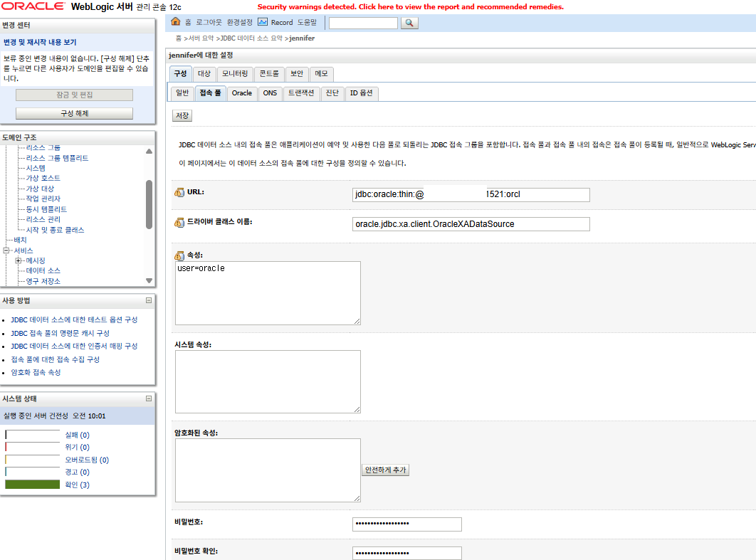The height and width of the screenshot is (560, 756).
Task: Select the ID 옵션 sub-tab
Action: click(361, 93)
